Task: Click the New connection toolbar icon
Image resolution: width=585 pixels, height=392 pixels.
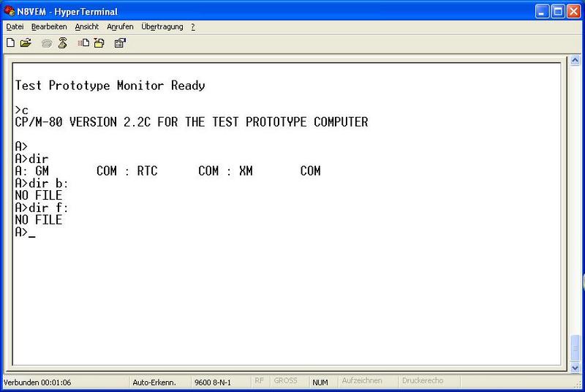Action: point(10,43)
